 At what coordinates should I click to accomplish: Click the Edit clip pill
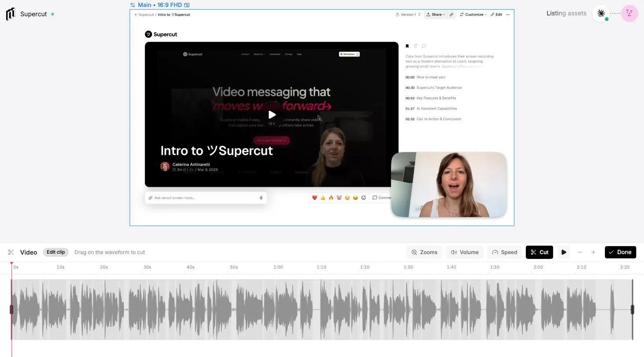tap(56, 252)
